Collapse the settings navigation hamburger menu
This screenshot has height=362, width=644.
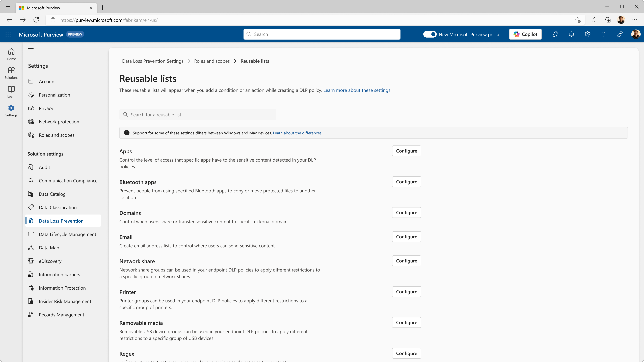pos(31,50)
